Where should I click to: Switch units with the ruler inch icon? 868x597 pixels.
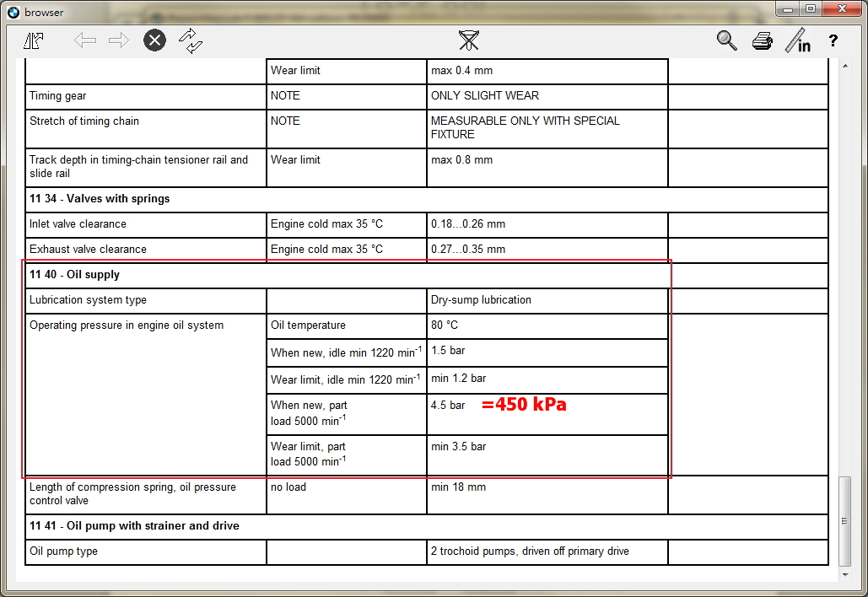(797, 40)
